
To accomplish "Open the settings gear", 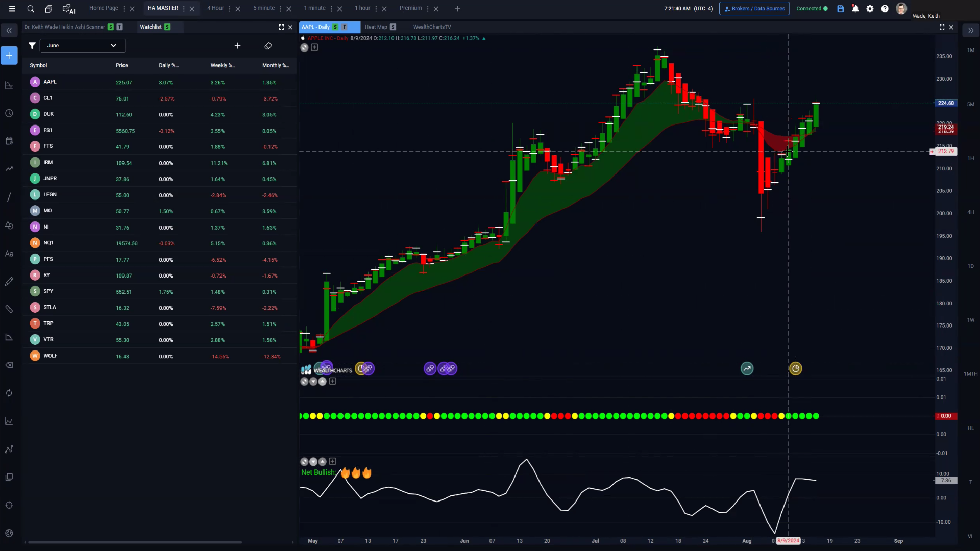I will [x=870, y=9].
